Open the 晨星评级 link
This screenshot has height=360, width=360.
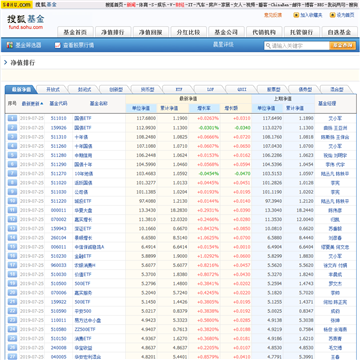(x=223, y=44)
